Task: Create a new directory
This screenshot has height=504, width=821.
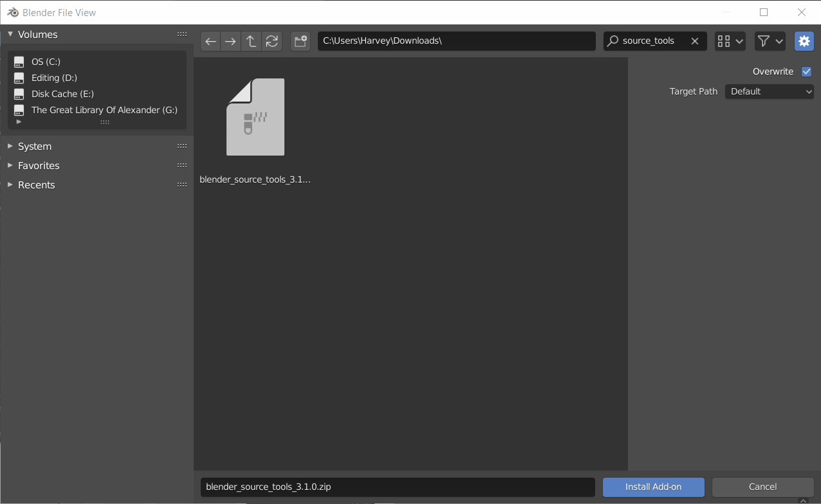Action: [x=300, y=41]
